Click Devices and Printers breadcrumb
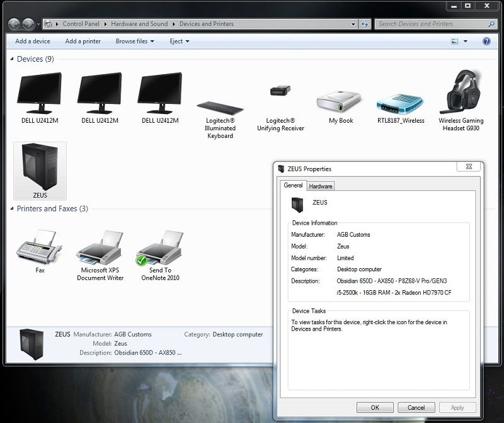 point(207,24)
